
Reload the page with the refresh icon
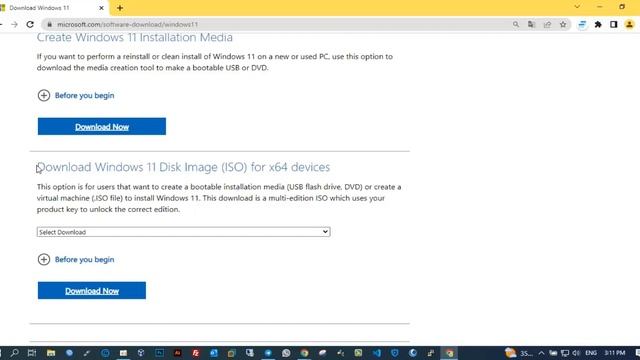(30, 24)
